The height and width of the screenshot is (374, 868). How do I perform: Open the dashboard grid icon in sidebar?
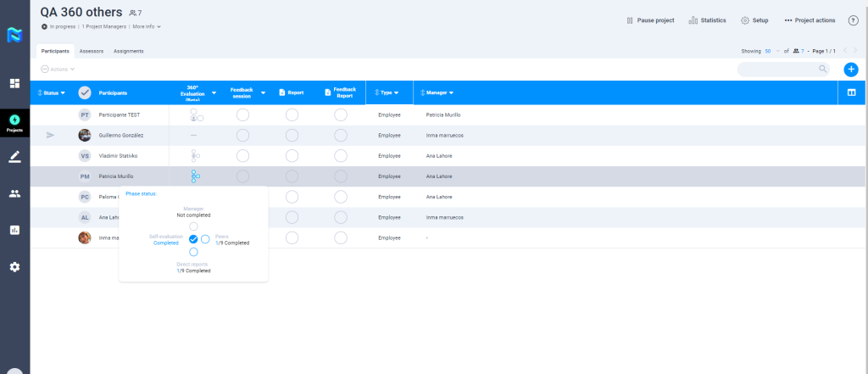point(14,83)
